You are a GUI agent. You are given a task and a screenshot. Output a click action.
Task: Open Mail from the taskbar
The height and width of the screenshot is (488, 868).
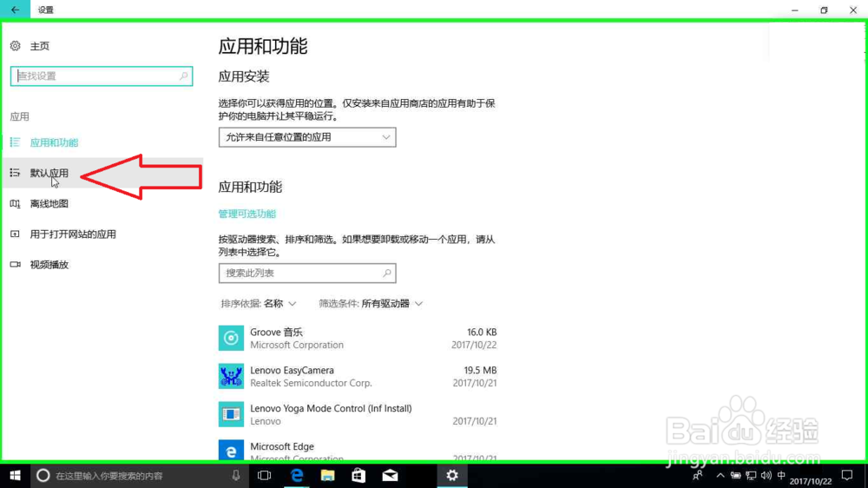click(391, 475)
